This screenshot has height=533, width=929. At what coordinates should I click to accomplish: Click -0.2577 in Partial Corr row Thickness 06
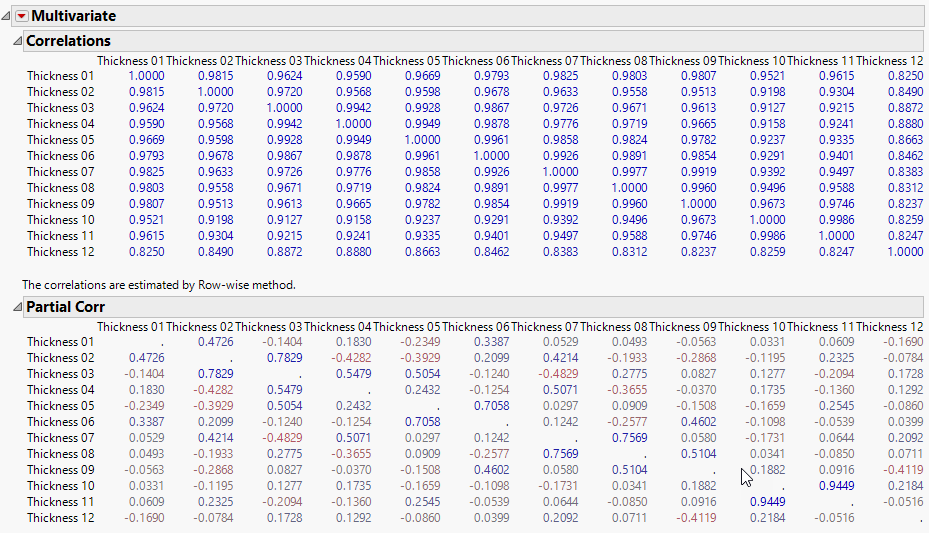point(627,422)
